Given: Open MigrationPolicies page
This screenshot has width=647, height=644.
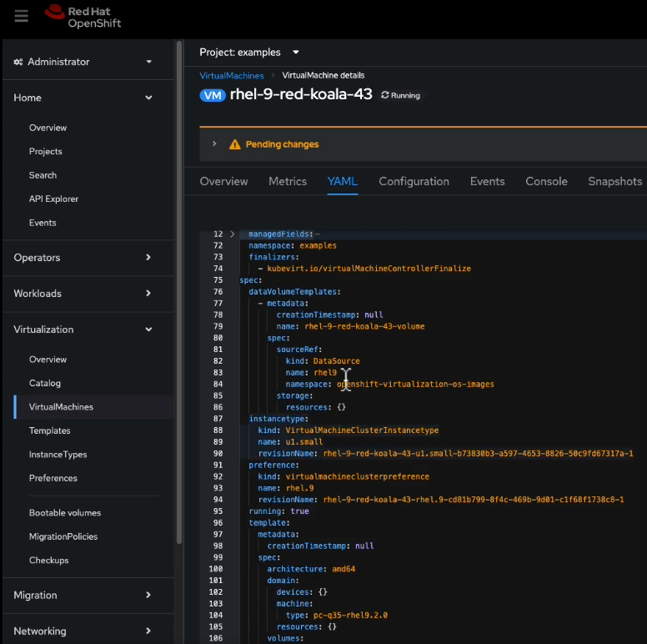Looking at the screenshot, I should tap(63, 536).
